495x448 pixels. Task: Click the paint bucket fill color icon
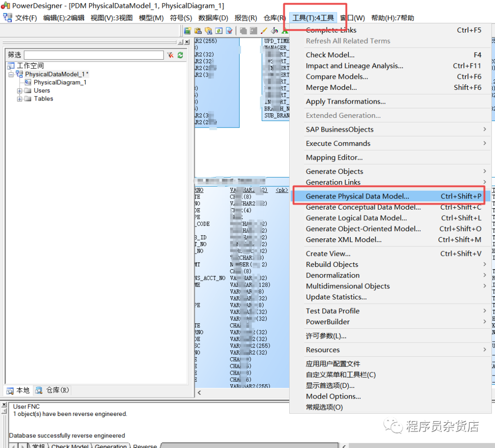pyautogui.click(x=275, y=31)
